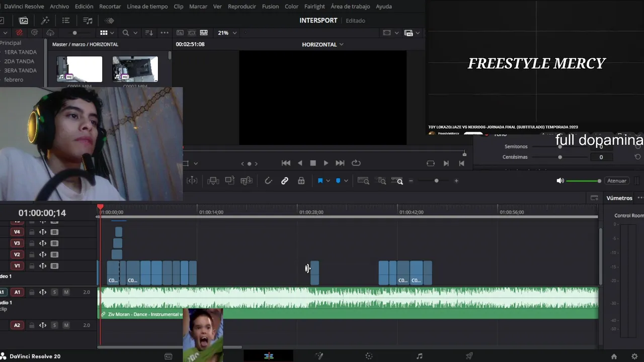The image size is (644, 362).
Task: Open the marker color dropdown arrow
Action: [346, 181]
